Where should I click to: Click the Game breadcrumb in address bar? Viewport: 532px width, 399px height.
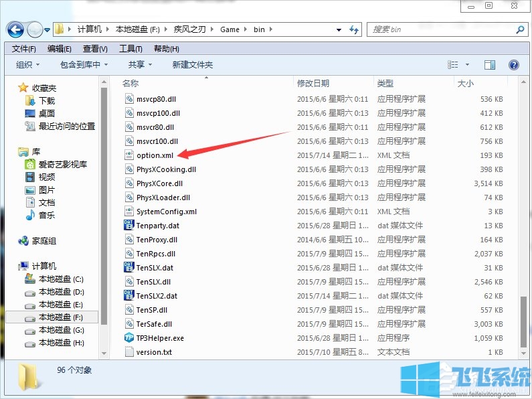[230, 29]
